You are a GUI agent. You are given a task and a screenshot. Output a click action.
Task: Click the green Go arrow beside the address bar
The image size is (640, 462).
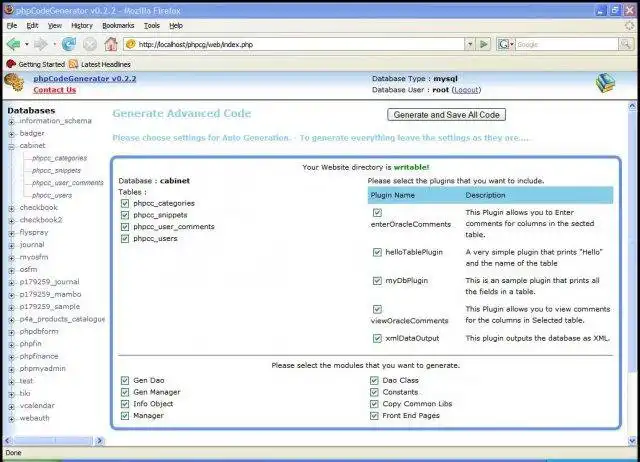484,44
